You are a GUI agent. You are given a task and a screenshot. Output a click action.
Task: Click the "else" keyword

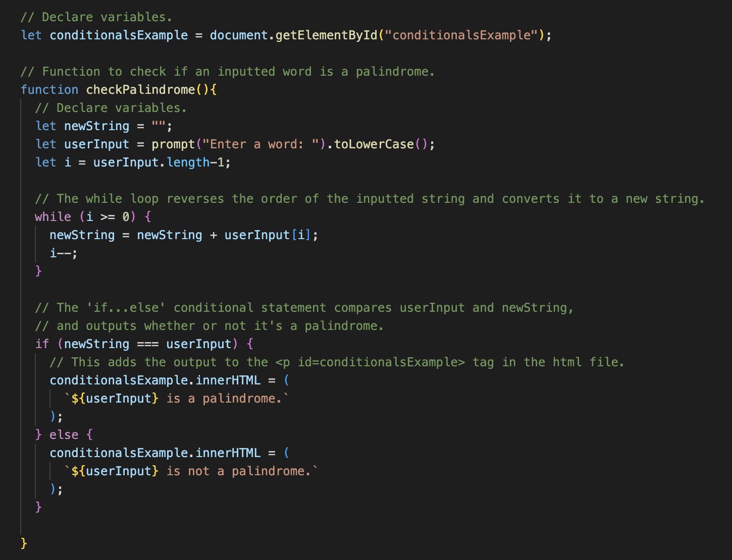(x=64, y=435)
